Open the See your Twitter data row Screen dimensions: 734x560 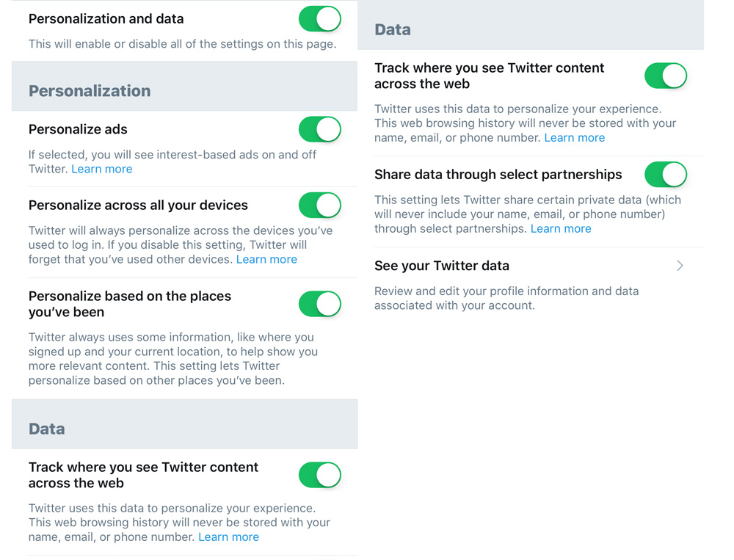click(x=442, y=266)
